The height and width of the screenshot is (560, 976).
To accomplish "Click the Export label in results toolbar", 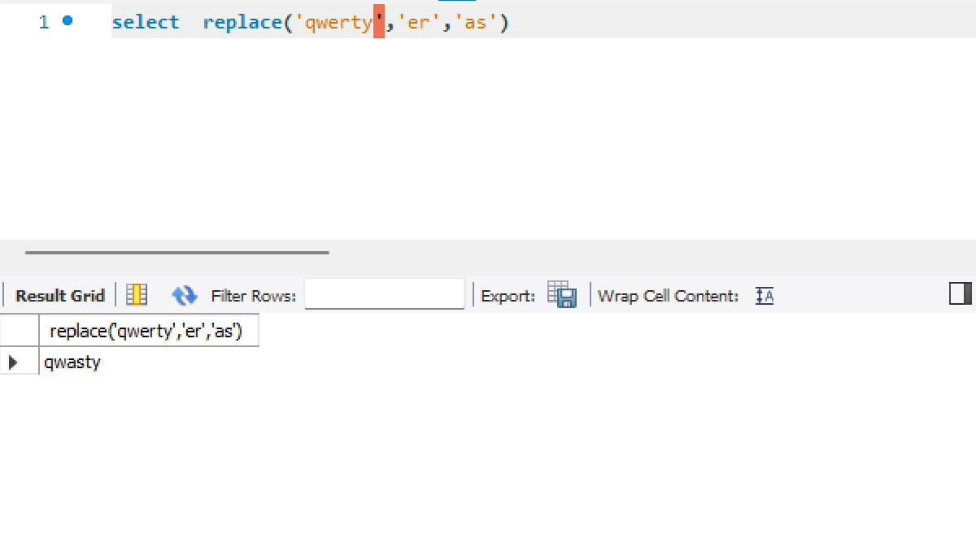I will click(508, 296).
